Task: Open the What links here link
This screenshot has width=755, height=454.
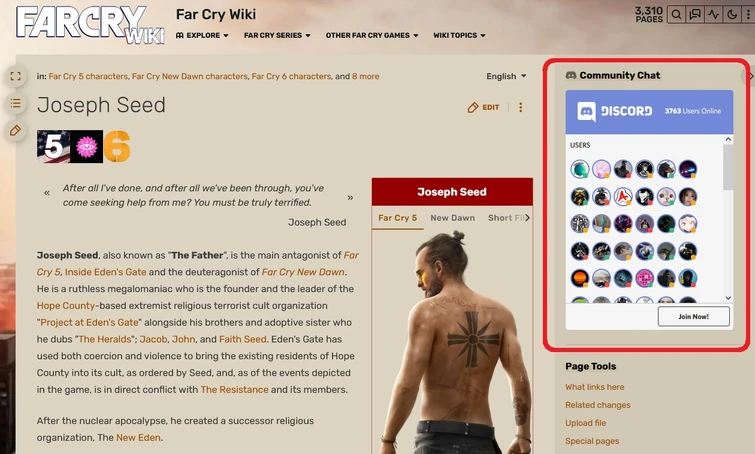Action: (x=595, y=387)
